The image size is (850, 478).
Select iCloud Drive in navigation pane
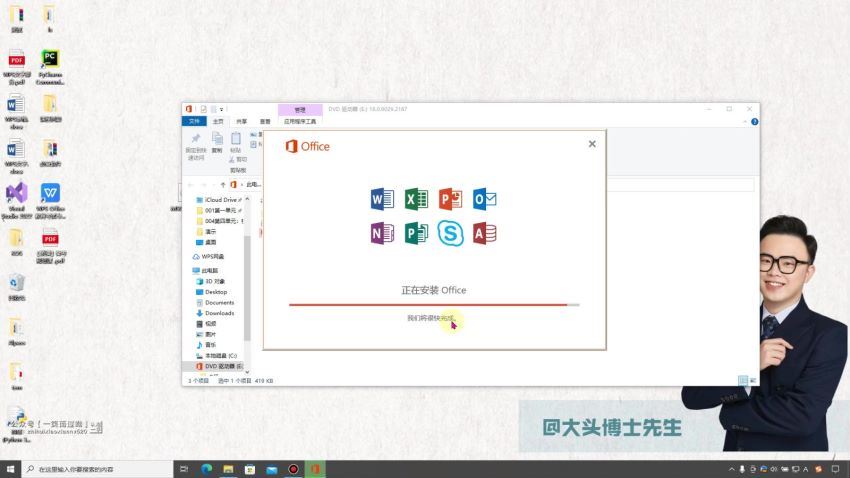click(x=218, y=200)
